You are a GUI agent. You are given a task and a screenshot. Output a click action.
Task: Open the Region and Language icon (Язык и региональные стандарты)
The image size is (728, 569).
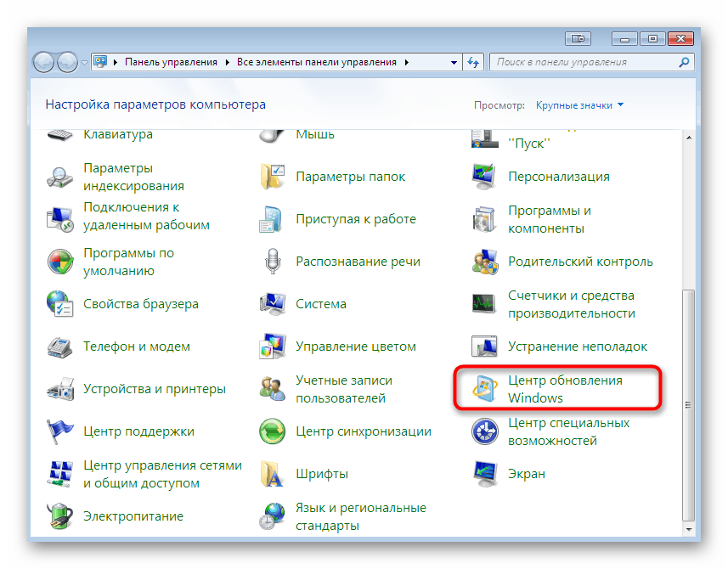tap(273, 516)
